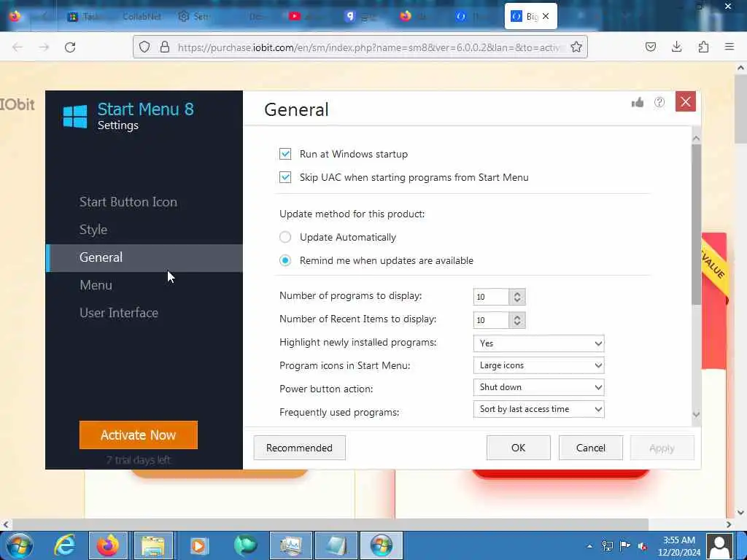Select the General settings section
The width and height of the screenshot is (747, 560).
pyautogui.click(x=144, y=257)
